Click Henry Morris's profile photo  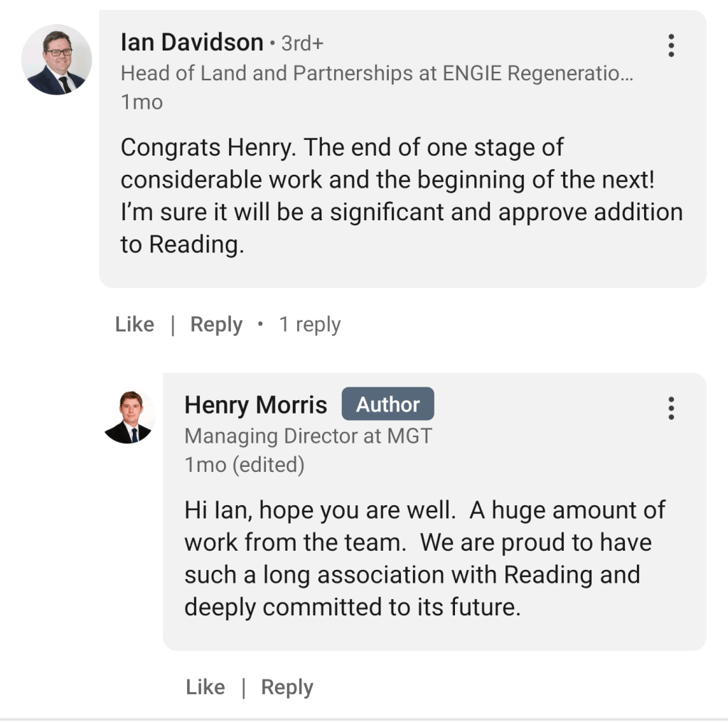point(129,417)
